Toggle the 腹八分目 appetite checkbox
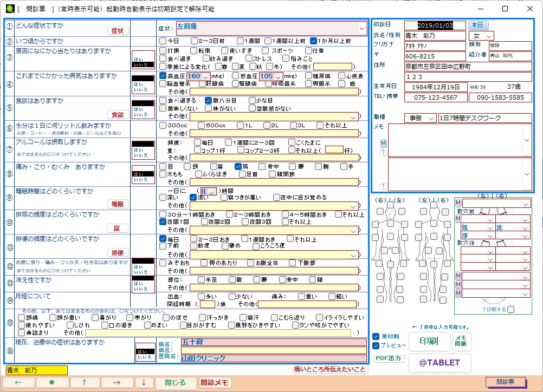The width and height of the screenshot is (543, 392). tap(208, 100)
